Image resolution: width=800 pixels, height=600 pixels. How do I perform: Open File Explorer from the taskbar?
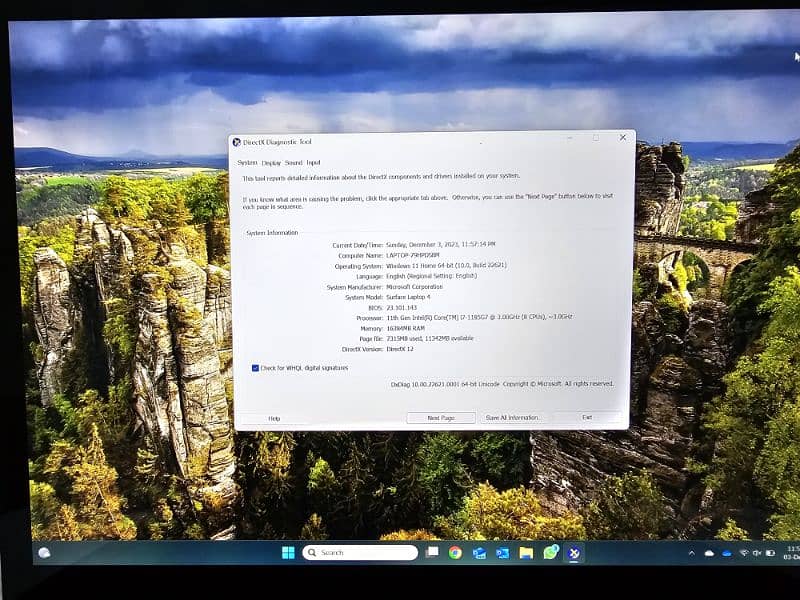(526, 552)
